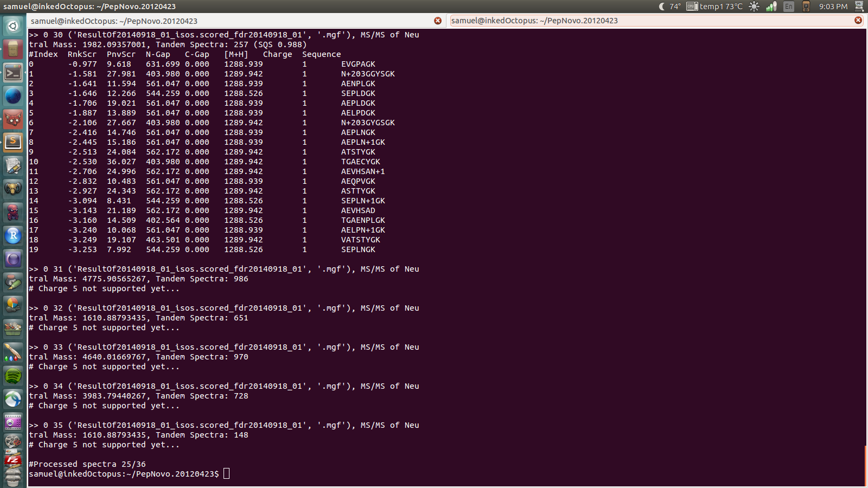Viewport: 868px width, 488px height.
Task: Launch Spotify from the launcher
Action: (x=13, y=375)
